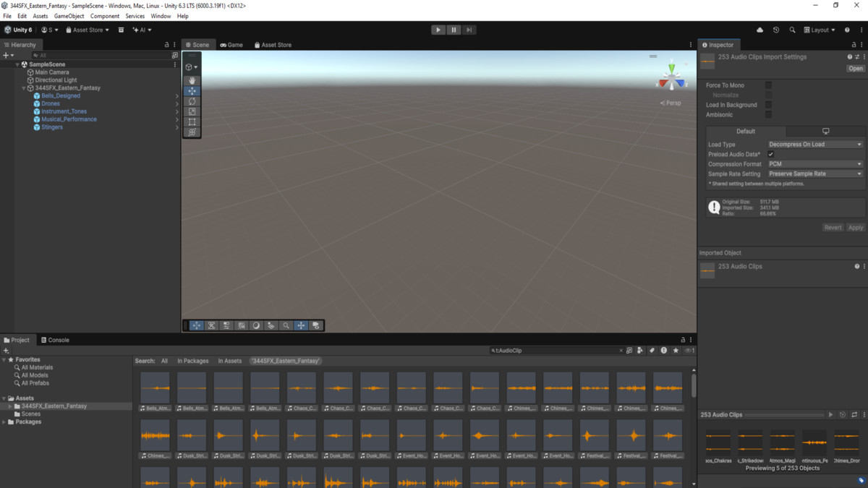Collapse the 344SFX_Eastern_Fantasy hierarchy object
Image resolution: width=868 pixels, height=488 pixels.
click(x=24, y=88)
